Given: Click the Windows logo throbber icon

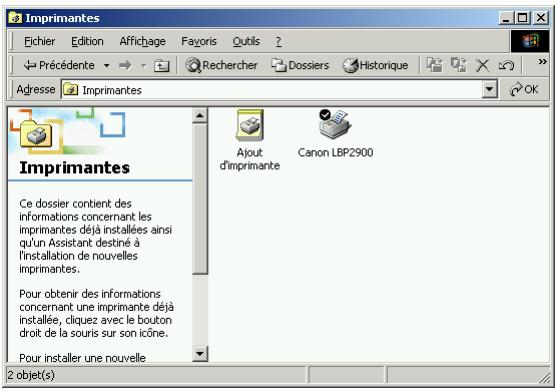Looking at the screenshot, I should [x=530, y=41].
